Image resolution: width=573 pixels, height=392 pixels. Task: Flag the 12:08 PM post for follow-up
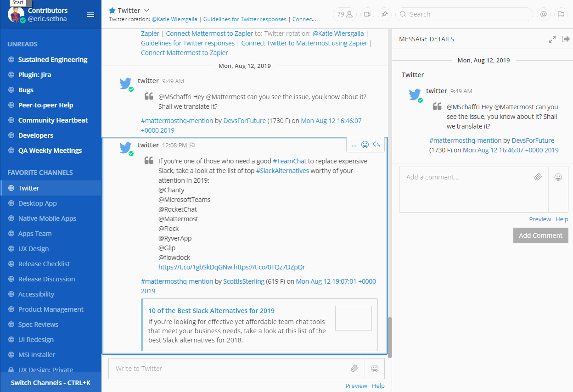192,145
